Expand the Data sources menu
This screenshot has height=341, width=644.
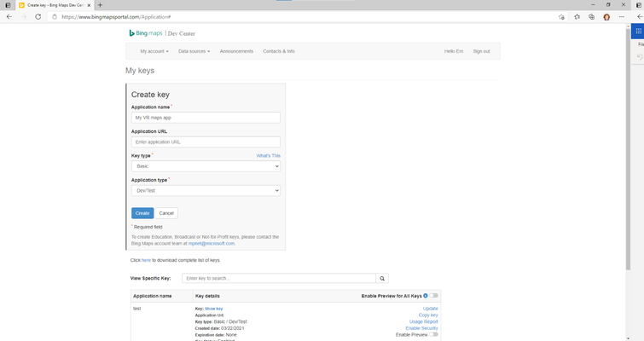tap(194, 51)
